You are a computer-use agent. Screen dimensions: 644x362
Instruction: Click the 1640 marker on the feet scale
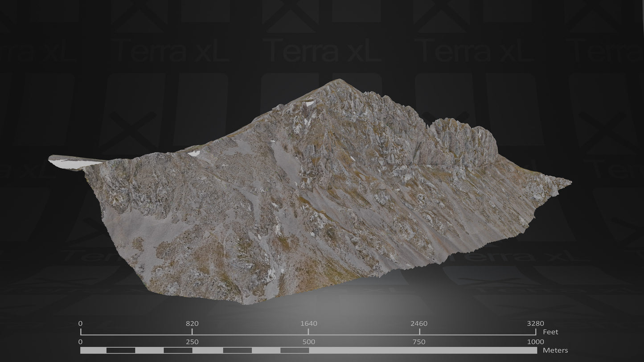309,324
